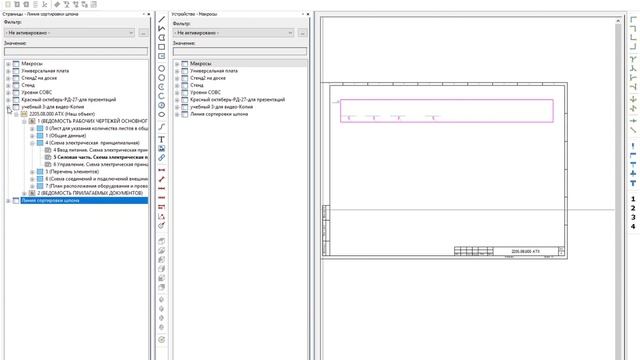The image size is (640, 360).
Task: Insert top-left angle connection symbol
Action: pos(633,19)
